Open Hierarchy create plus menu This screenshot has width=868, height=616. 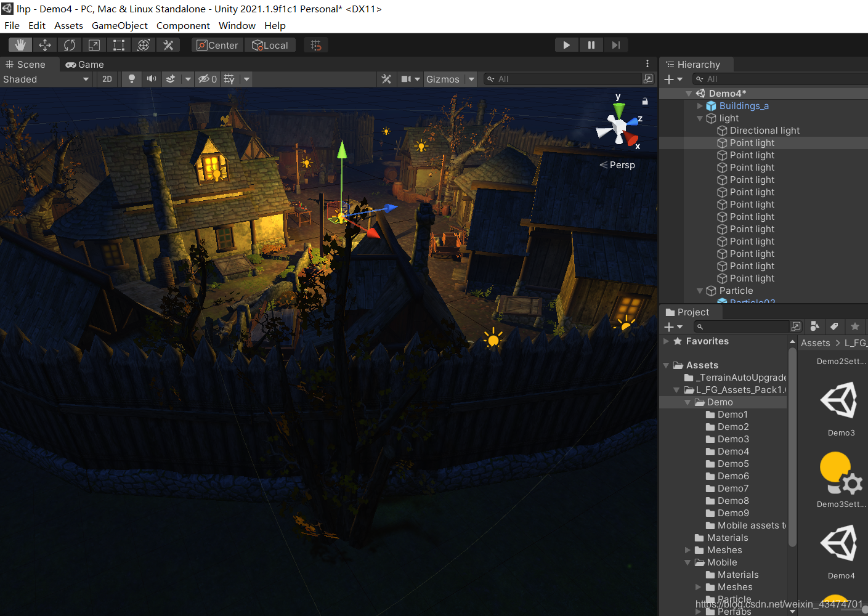674,79
